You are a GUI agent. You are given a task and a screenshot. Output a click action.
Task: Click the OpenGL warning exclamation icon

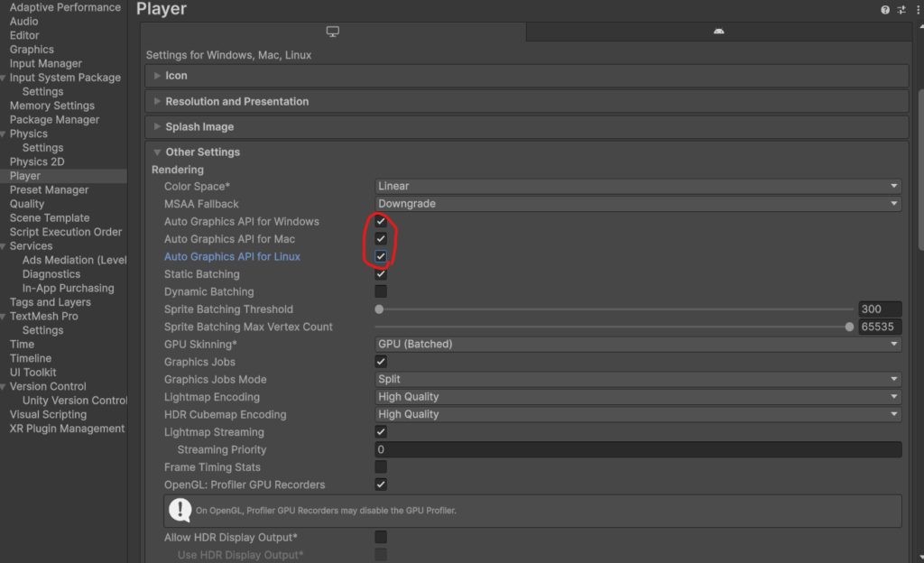click(180, 510)
